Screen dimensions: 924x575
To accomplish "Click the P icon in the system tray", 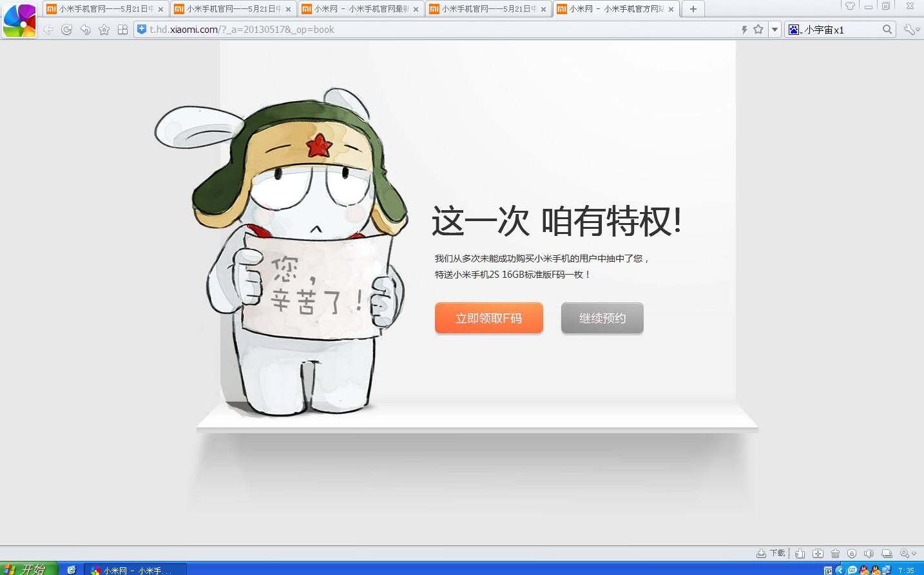I will click(x=828, y=570).
